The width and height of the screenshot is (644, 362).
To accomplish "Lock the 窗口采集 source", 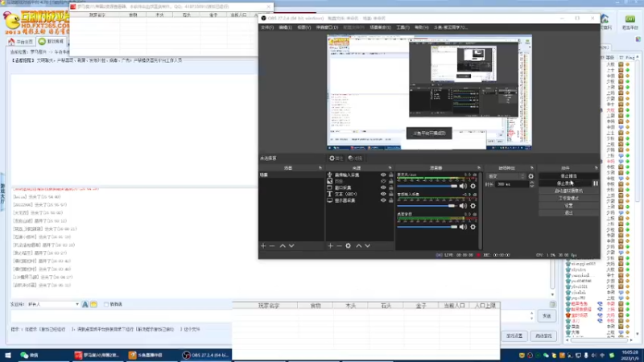I will pyautogui.click(x=391, y=187).
